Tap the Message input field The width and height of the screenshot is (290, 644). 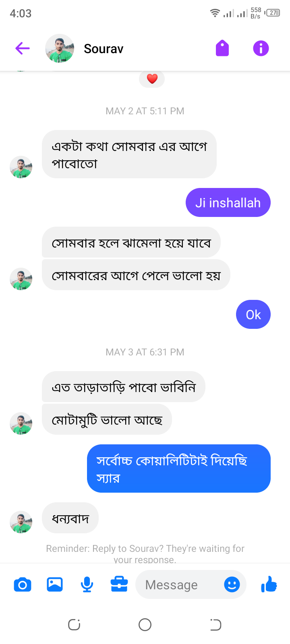(177, 584)
